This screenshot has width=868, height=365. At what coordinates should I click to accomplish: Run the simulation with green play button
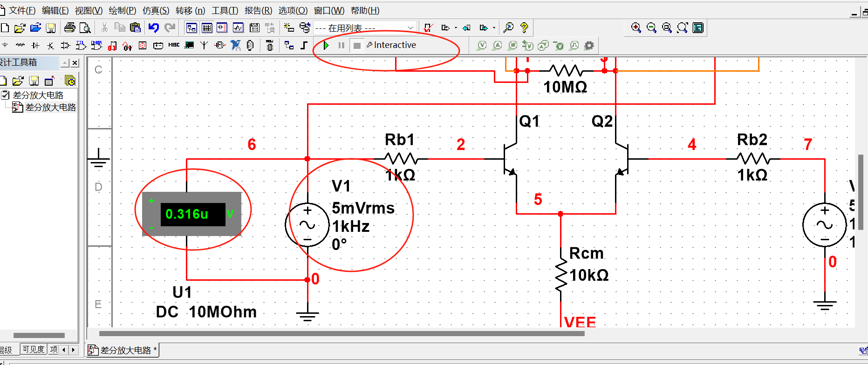(326, 45)
